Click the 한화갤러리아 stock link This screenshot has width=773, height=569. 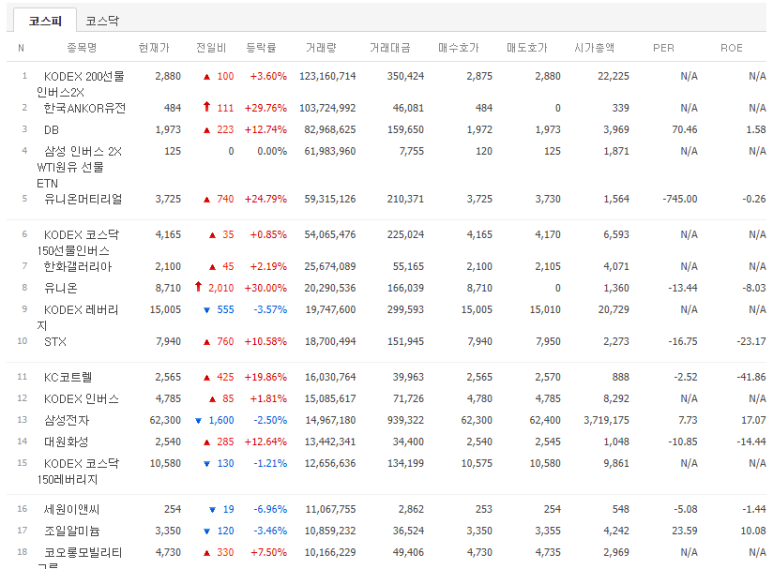click(78, 267)
